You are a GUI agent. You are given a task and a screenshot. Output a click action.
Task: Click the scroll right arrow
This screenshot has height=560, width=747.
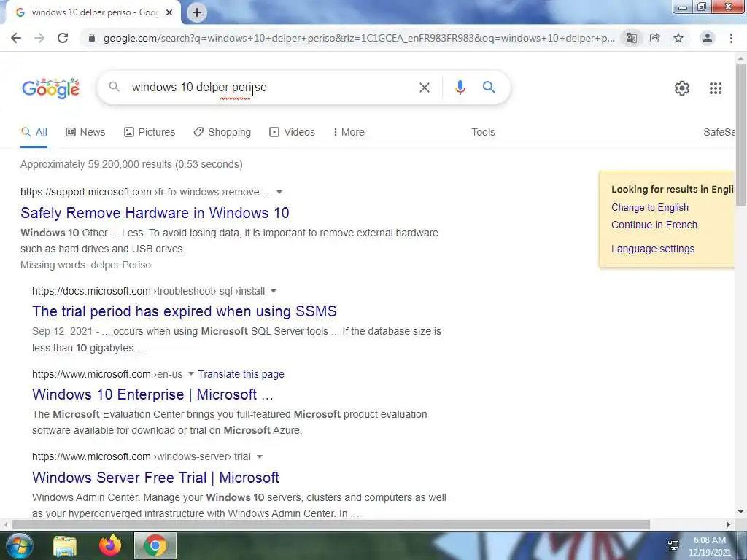[729, 524]
